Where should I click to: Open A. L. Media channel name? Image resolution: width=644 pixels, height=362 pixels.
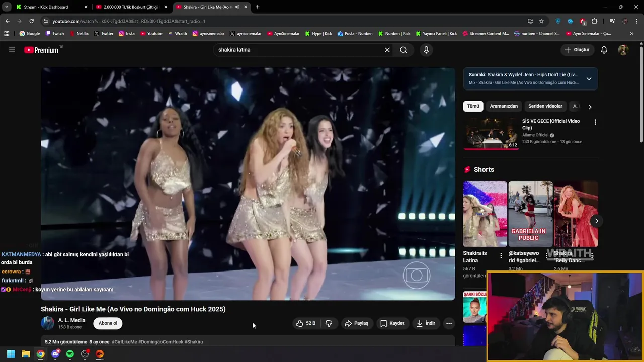(71, 320)
